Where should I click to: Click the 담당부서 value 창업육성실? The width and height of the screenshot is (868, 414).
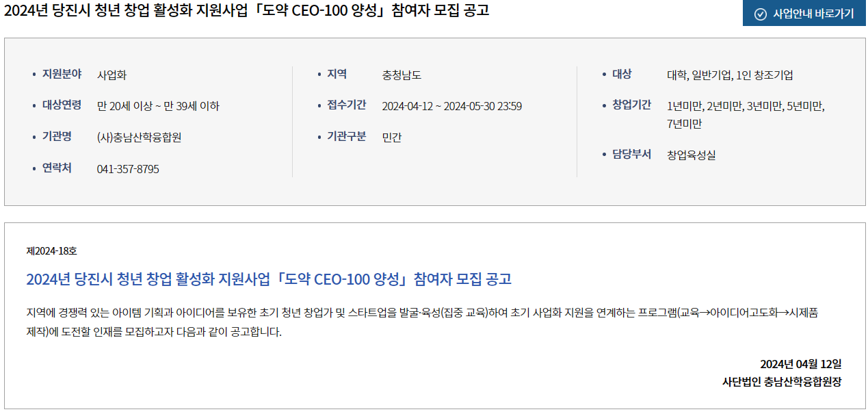(x=691, y=155)
